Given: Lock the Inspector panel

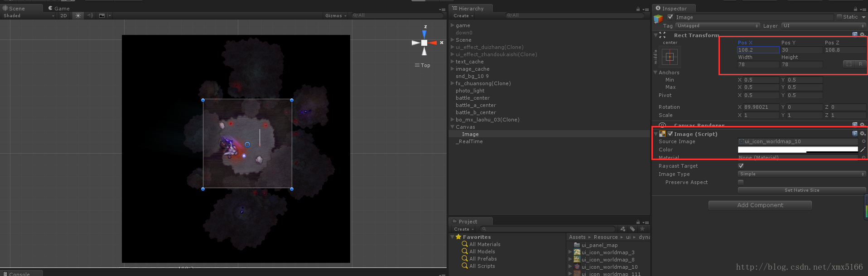Looking at the screenshot, I should coord(855,9).
